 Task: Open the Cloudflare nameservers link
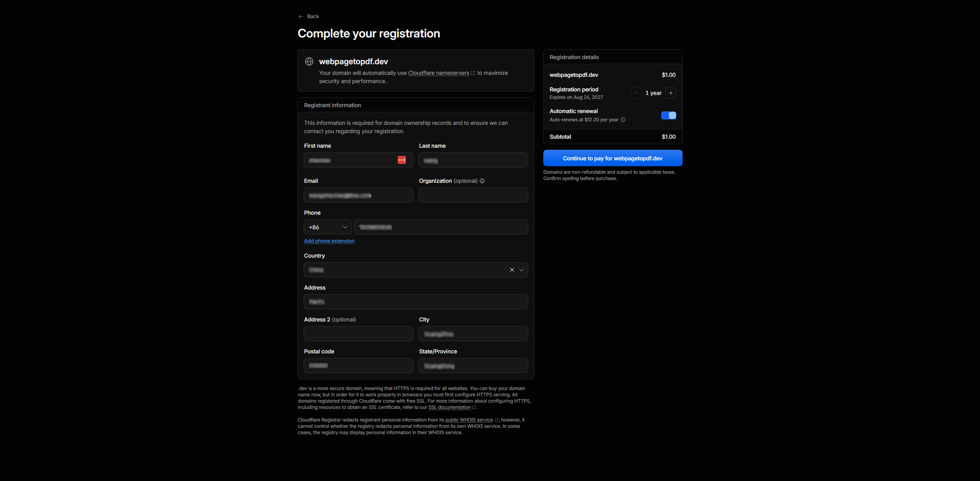tap(438, 73)
